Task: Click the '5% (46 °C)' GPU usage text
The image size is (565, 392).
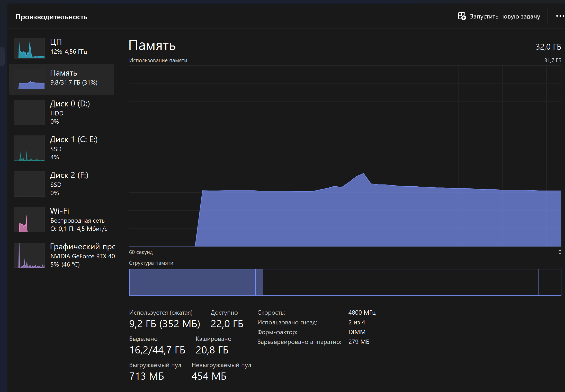Action: 65,265
